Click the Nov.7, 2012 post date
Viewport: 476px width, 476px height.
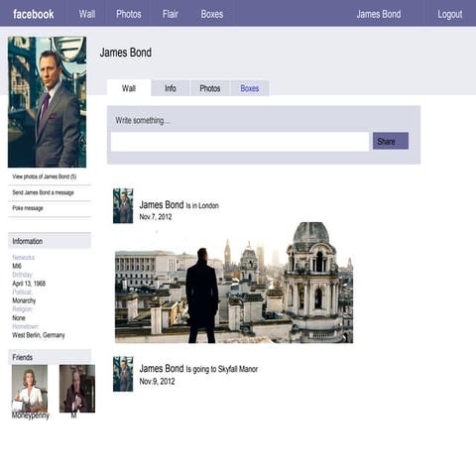click(x=156, y=217)
